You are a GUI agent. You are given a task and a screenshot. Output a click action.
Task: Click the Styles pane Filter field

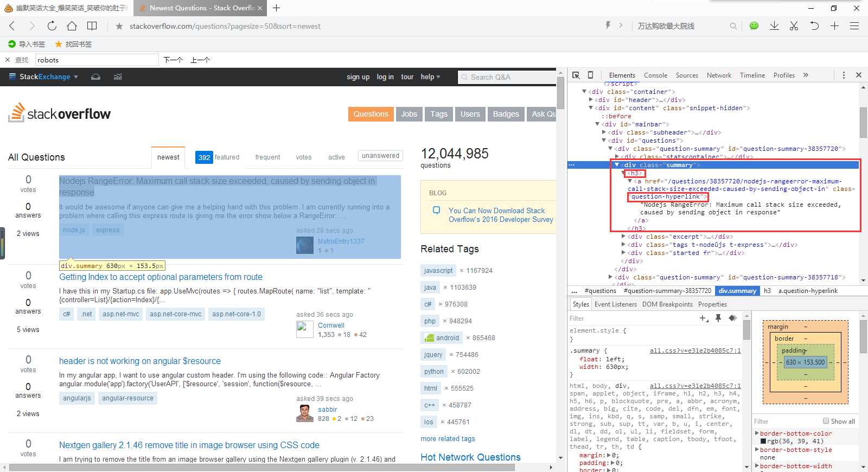[632, 318]
